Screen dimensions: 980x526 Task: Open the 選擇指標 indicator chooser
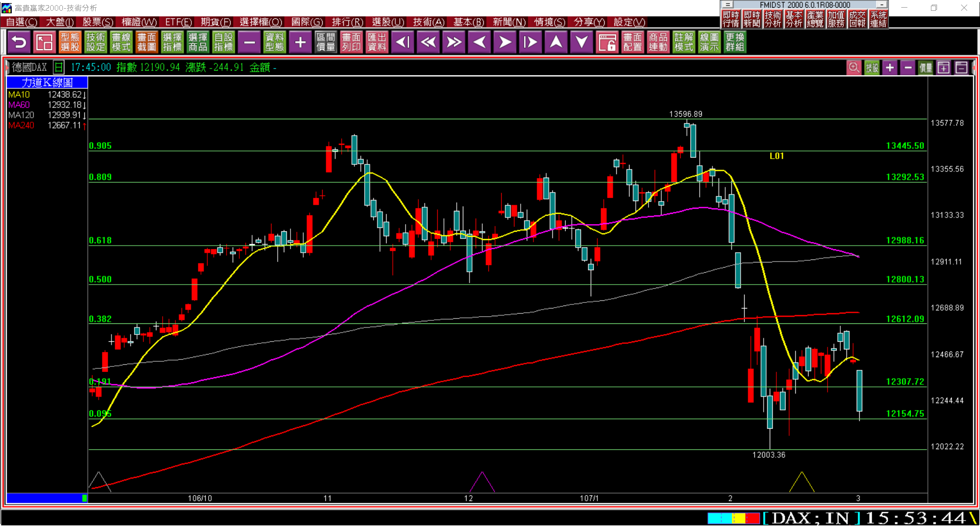[x=172, y=42]
